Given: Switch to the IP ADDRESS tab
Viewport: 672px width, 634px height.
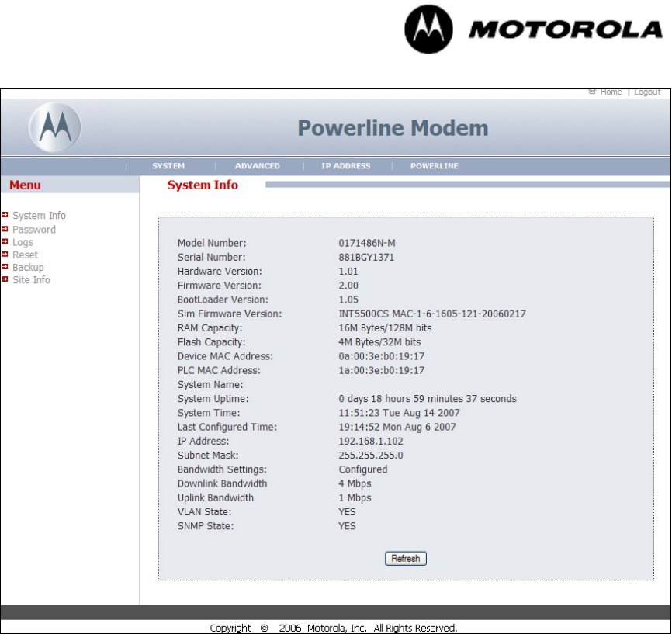Looking at the screenshot, I should [x=346, y=166].
